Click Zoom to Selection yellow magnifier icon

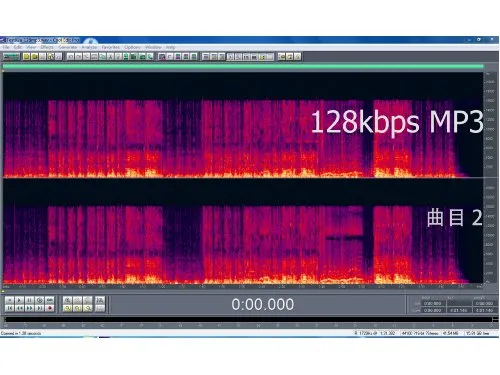pos(77,308)
